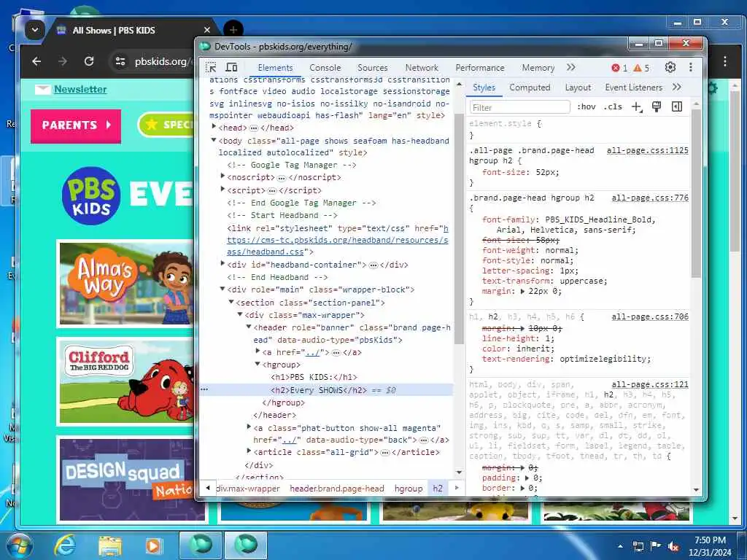The height and width of the screenshot is (560, 747).
Task: Select hgroup in the breadcrumb bar
Action: point(409,489)
